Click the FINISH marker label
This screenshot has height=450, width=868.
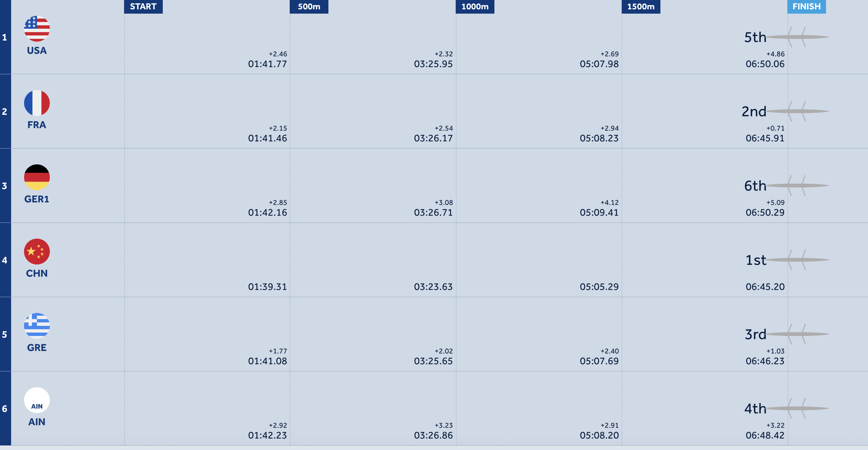pyautogui.click(x=807, y=6)
